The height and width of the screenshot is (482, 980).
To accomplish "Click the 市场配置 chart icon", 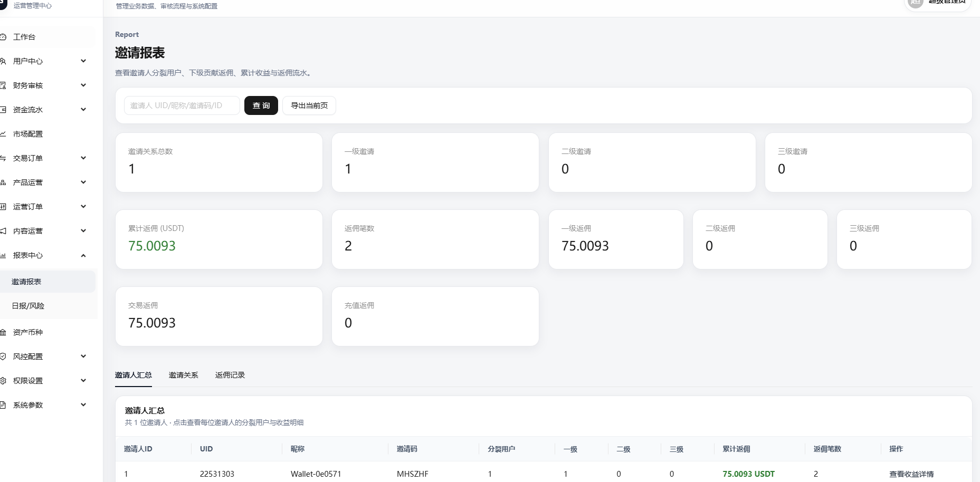I will tap(3, 134).
